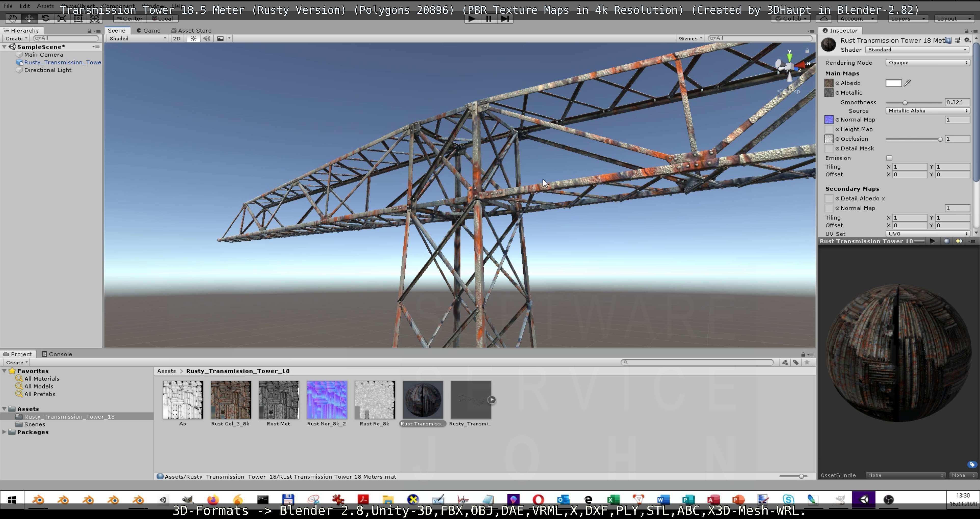This screenshot has width=980, height=519.
Task: Select Main Camera in Hierarchy
Action: 43,54
